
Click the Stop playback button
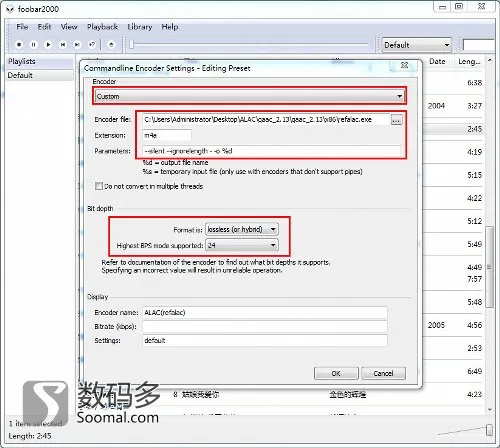coord(19,44)
